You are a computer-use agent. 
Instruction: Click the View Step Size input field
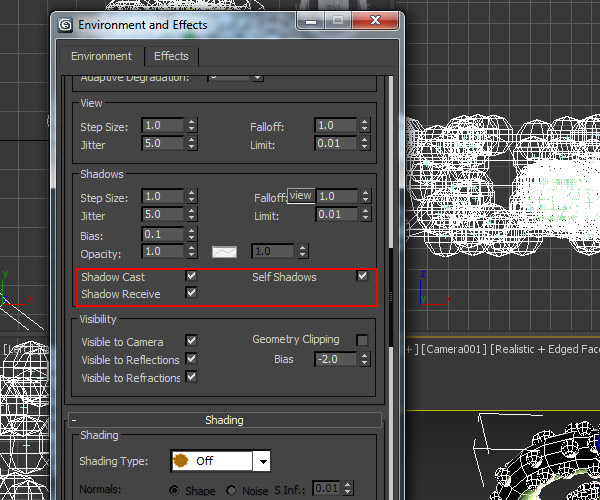(163, 125)
